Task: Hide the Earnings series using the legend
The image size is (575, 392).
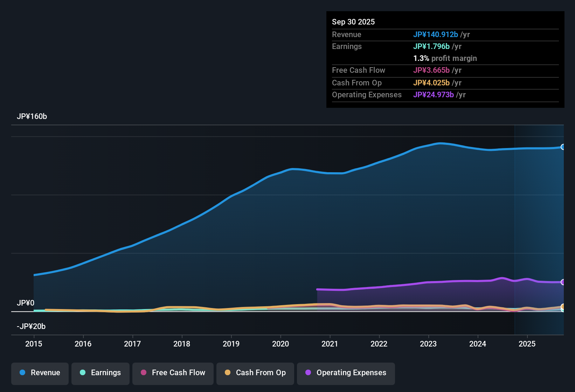Action: [101, 373]
